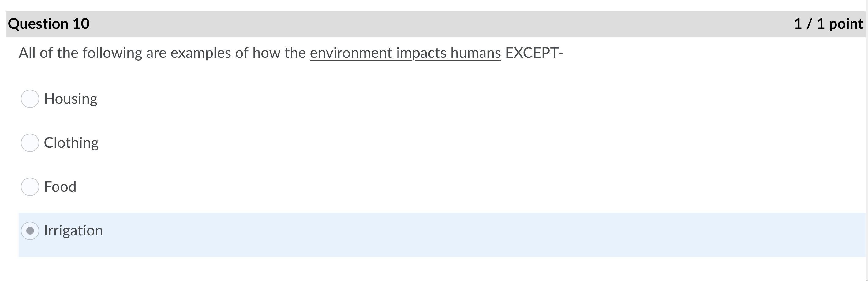Click the underlined word humans
The image size is (868, 281).
click(x=475, y=53)
